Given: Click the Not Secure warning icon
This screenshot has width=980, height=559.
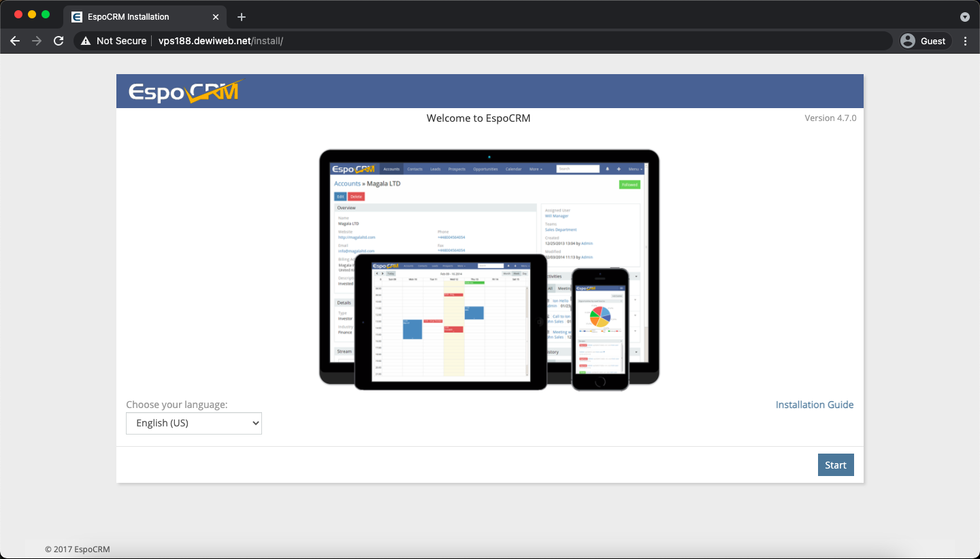Looking at the screenshot, I should pos(86,41).
